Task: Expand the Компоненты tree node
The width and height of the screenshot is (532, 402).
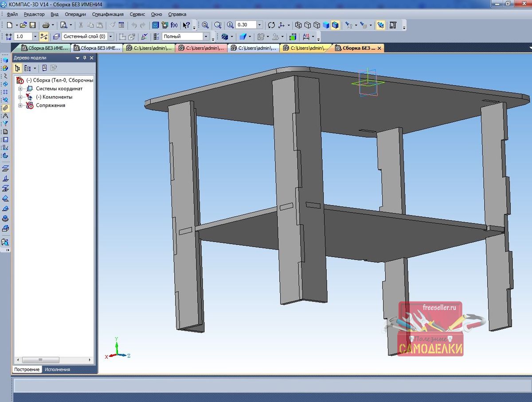Action: (20, 97)
